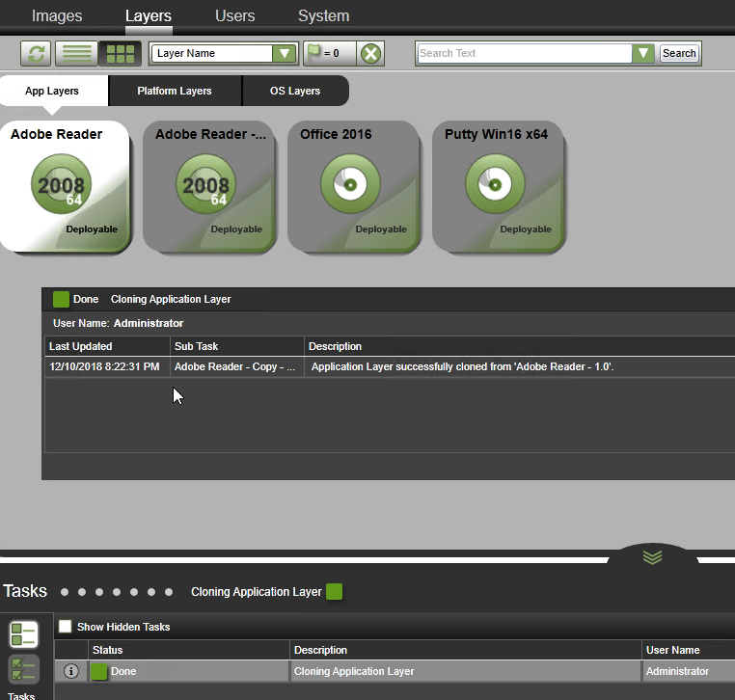Open the Tasks list view icon

(x=23, y=634)
